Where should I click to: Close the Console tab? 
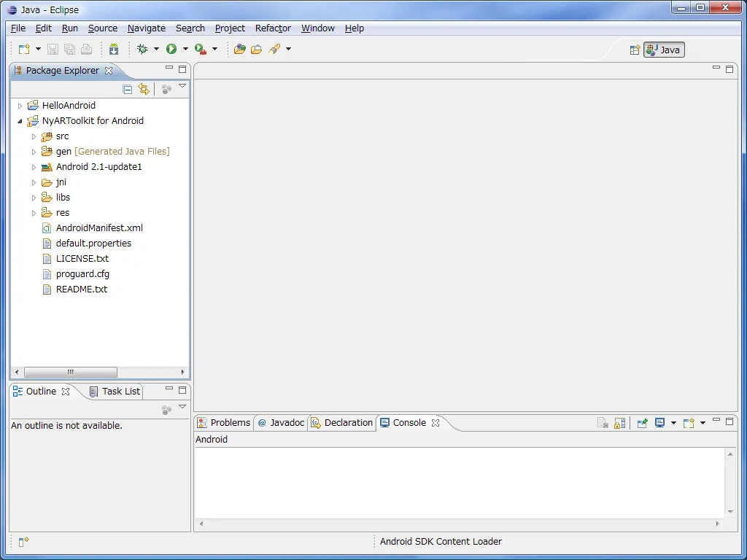click(436, 423)
